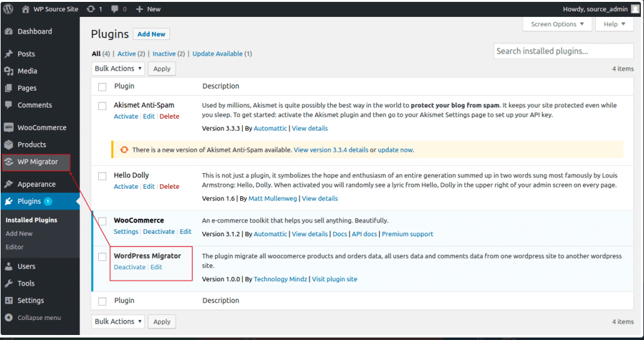Open the bottom Bulk Actions dropdown

click(x=118, y=321)
